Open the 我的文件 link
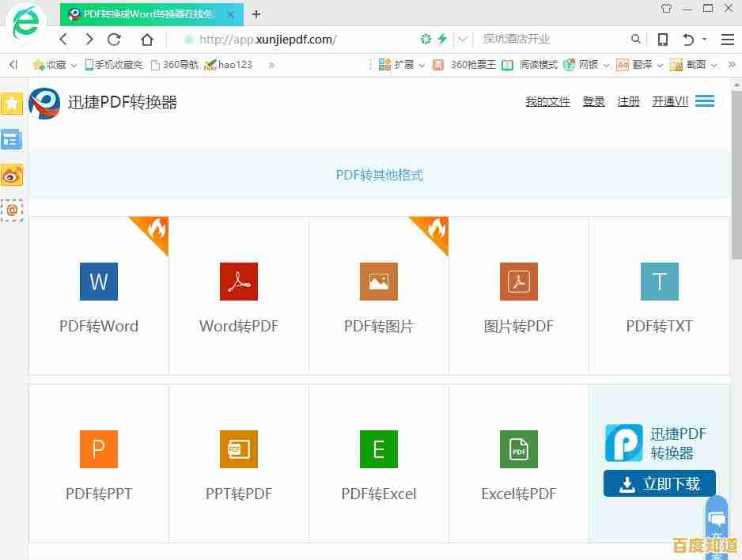The width and height of the screenshot is (742, 560). [x=547, y=101]
